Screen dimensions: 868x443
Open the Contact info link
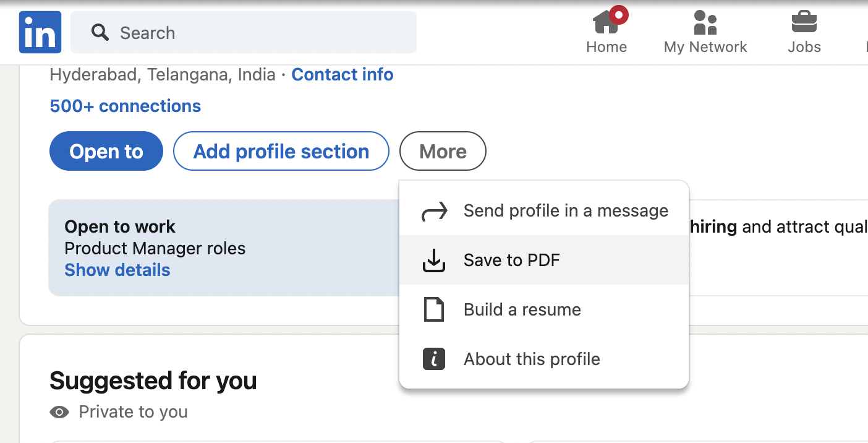343,75
